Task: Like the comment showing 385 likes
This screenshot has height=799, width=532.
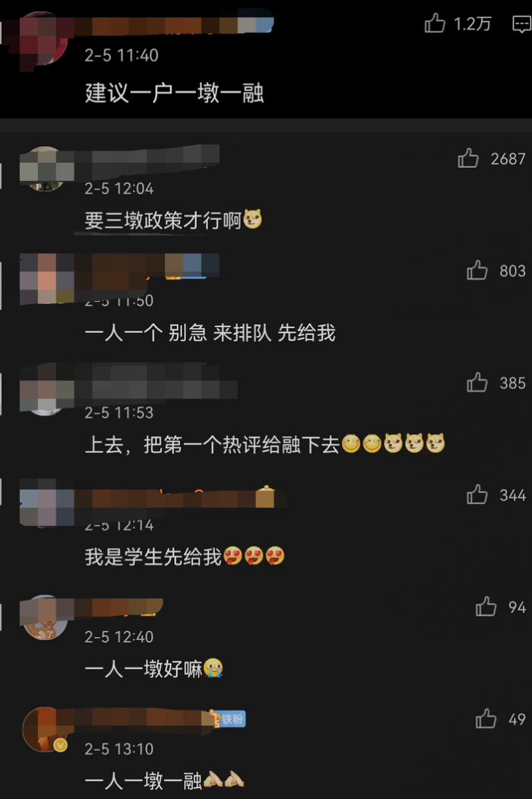Action: pyautogui.click(x=477, y=382)
